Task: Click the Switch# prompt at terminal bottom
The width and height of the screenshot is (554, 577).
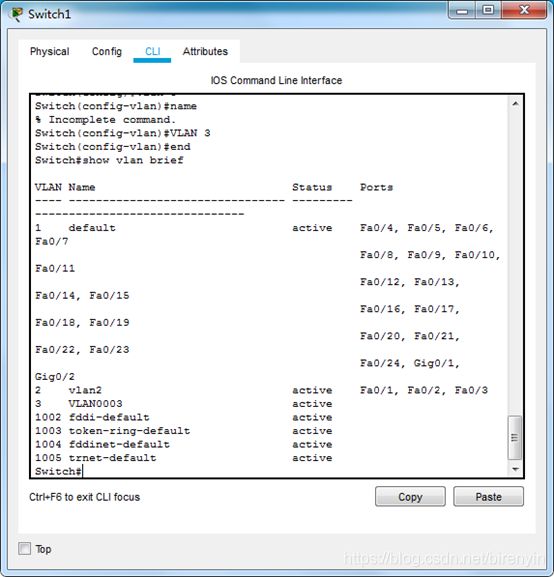Action: coord(58,471)
